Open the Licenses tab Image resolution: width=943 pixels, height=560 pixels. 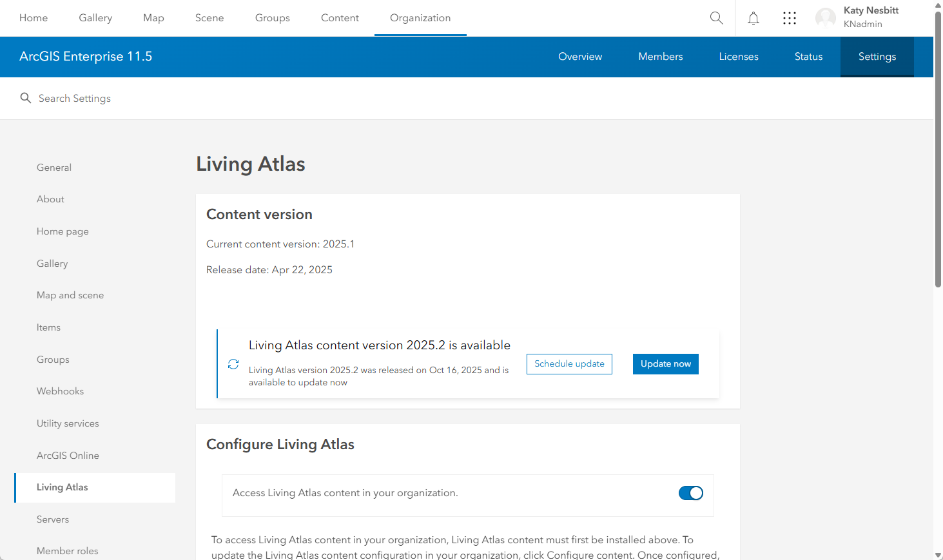pyautogui.click(x=738, y=57)
